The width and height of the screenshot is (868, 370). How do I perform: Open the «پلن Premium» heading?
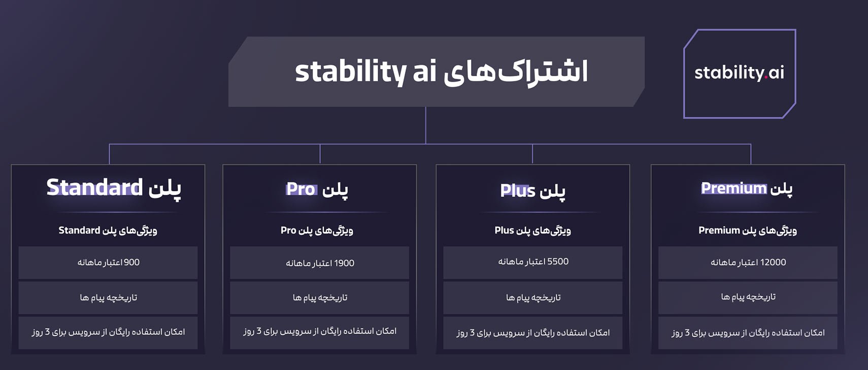747,189
